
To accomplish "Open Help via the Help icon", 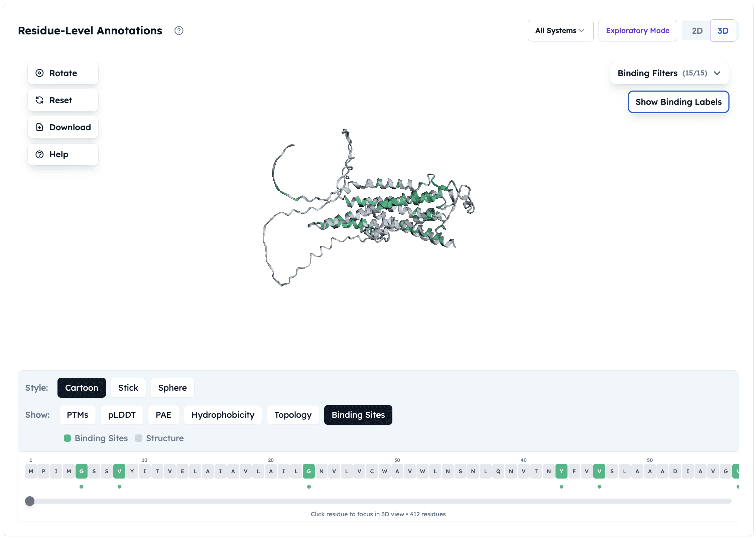I will point(39,154).
